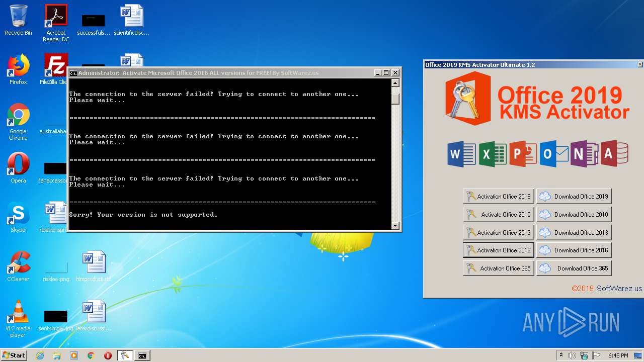Click the PowerPoint icon in KMS Activator

tap(523, 154)
